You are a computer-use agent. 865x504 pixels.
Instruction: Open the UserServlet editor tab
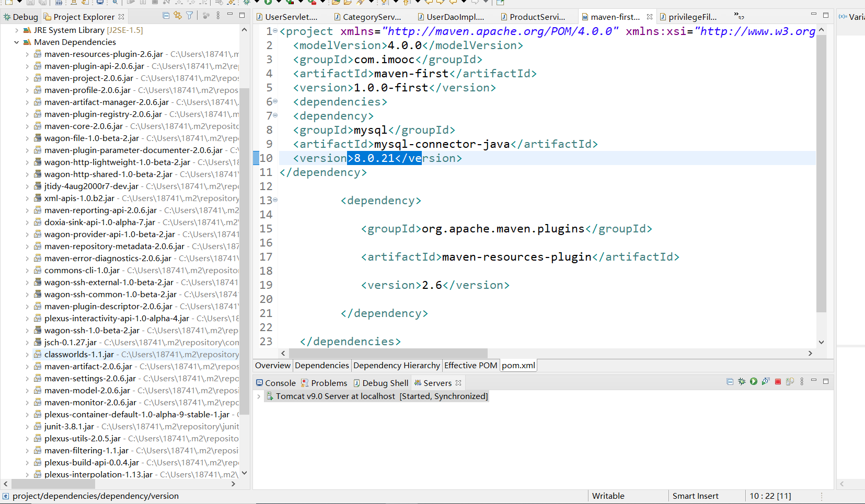(287, 17)
